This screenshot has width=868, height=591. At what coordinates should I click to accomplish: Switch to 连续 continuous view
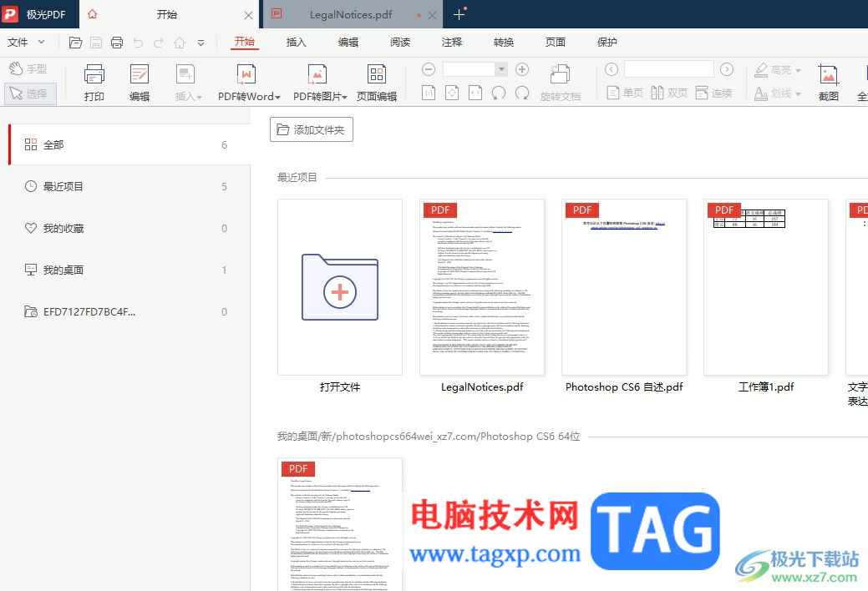[713, 93]
